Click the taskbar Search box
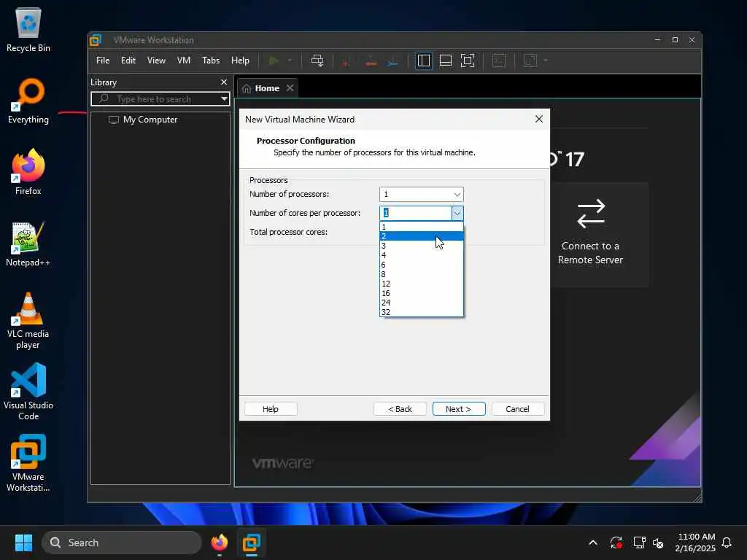The width and height of the screenshot is (747, 560). coord(122,542)
